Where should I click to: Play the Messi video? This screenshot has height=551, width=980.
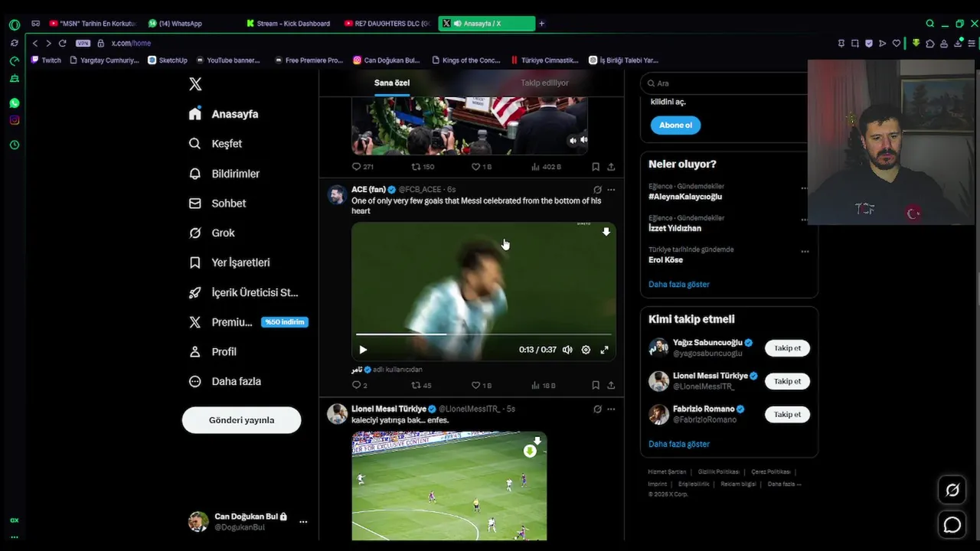tap(363, 350)
